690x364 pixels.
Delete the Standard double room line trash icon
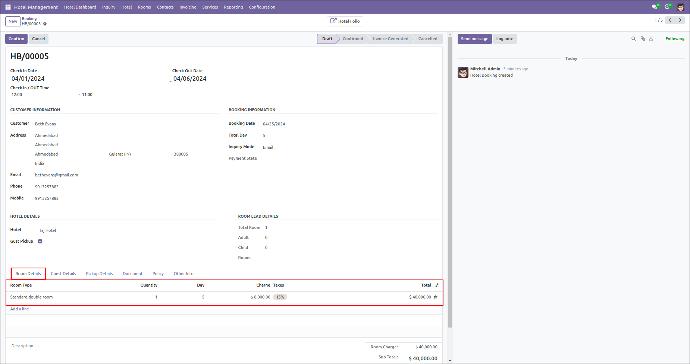point(436,297)
